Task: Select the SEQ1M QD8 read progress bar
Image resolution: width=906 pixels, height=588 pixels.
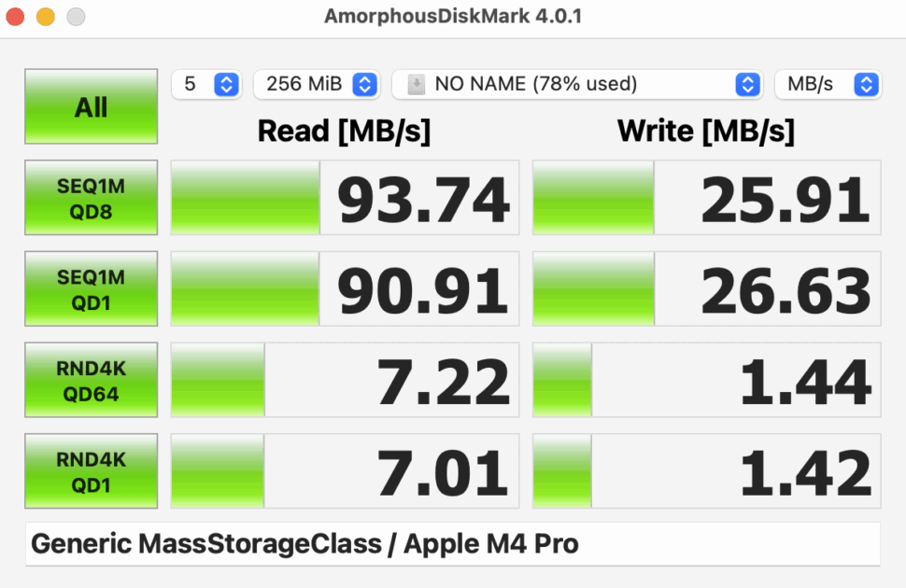Action: pos(244,197)
